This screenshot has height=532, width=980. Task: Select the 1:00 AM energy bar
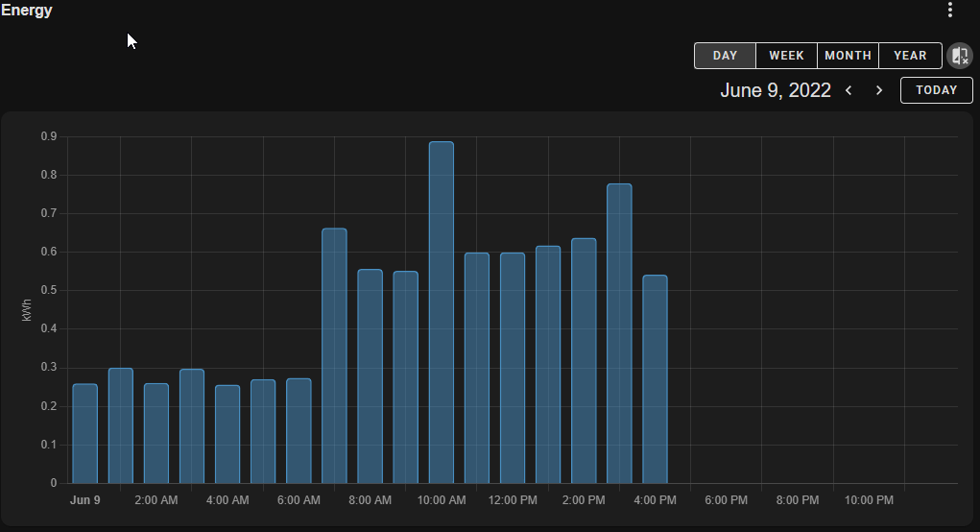pos(121,425)
